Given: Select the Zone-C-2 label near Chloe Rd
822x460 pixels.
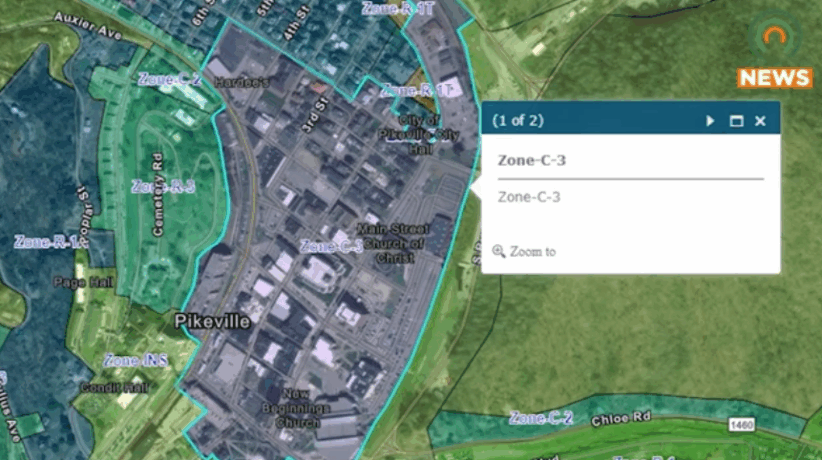Looking at the screenshot, I should pyautogui.click(x=541, y=417).
